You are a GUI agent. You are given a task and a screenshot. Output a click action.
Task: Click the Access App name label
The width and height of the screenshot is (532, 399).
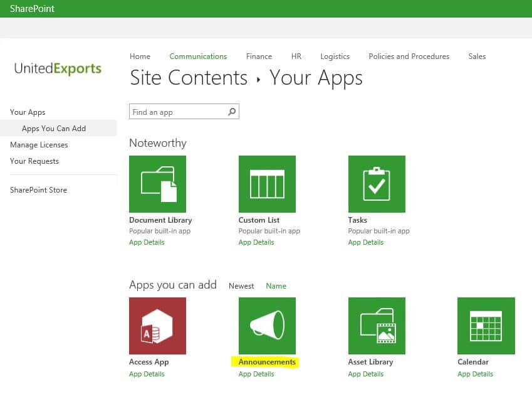click(149, 362)
